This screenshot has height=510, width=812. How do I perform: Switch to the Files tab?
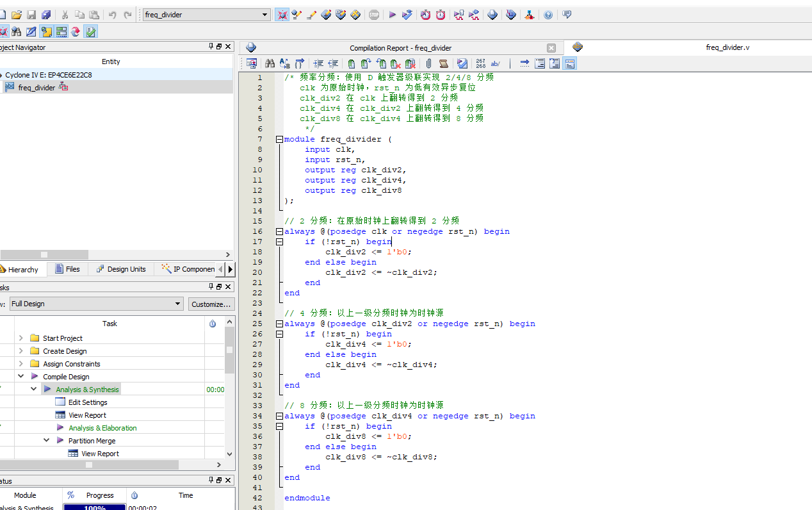[68, 269]
